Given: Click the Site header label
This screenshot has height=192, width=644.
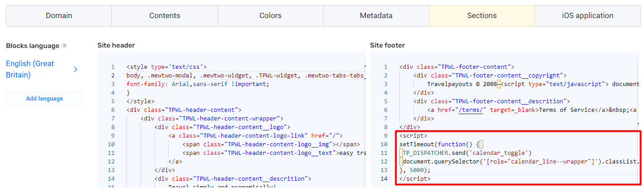Looking at the screenshot, I should point(116,45).
